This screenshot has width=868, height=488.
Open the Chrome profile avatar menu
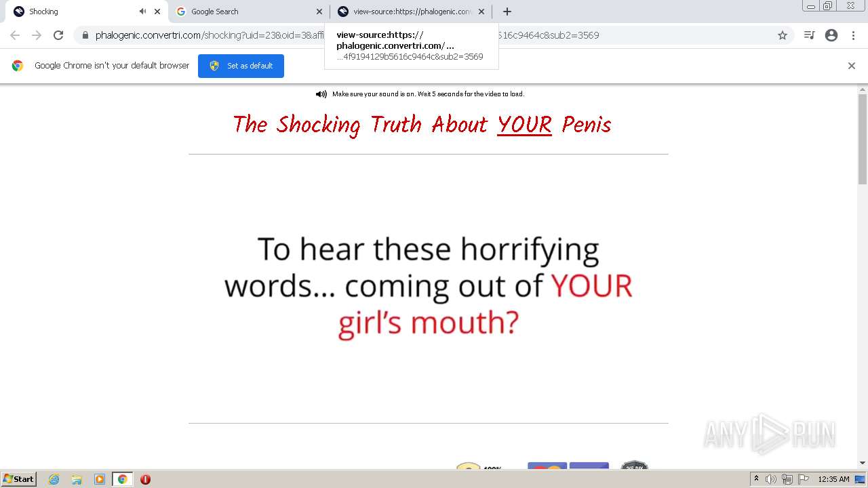click(831, 35)
